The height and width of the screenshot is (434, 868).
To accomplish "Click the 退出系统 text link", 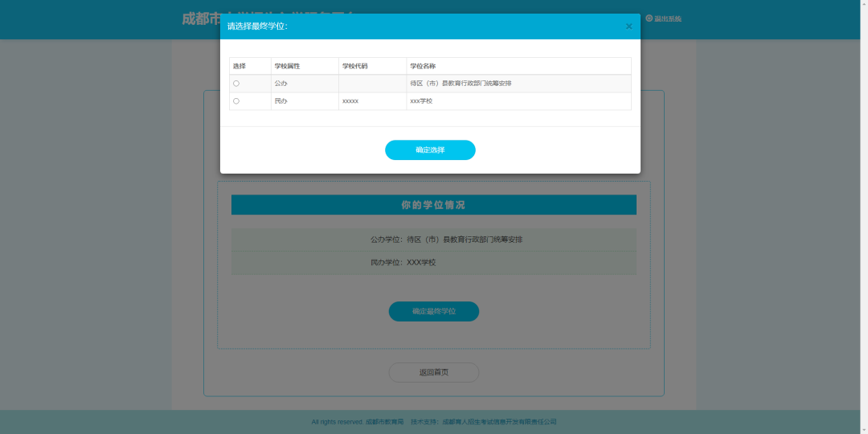I will (x=668, y=18).
